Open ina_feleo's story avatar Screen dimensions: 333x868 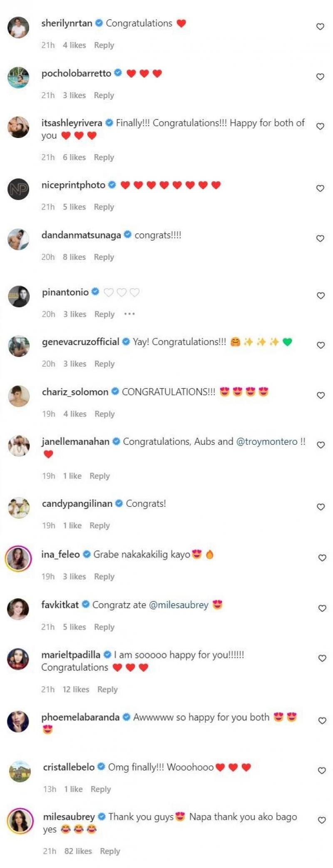[18, 558]
